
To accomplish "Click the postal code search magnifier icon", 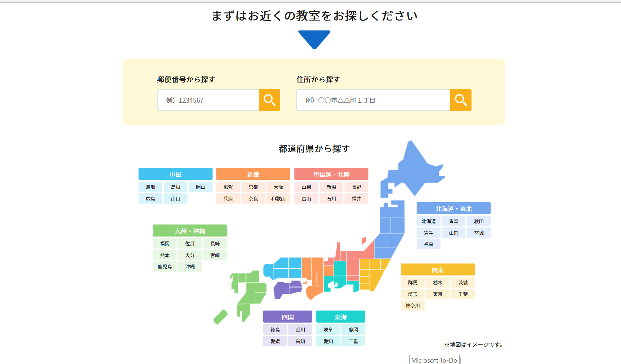I will click(270, 100).
